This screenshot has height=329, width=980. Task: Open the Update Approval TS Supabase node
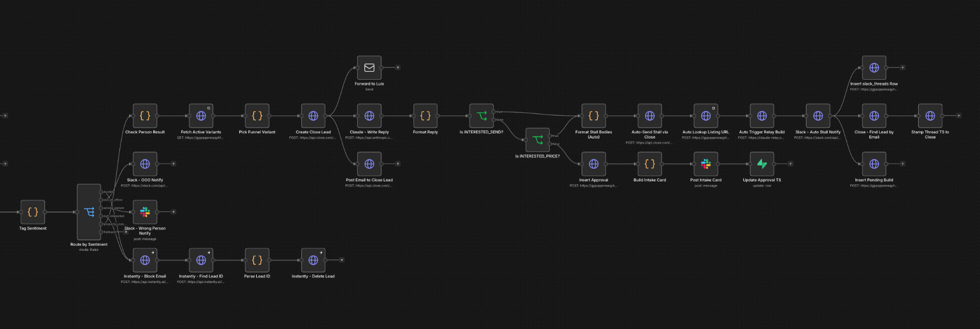762,164
